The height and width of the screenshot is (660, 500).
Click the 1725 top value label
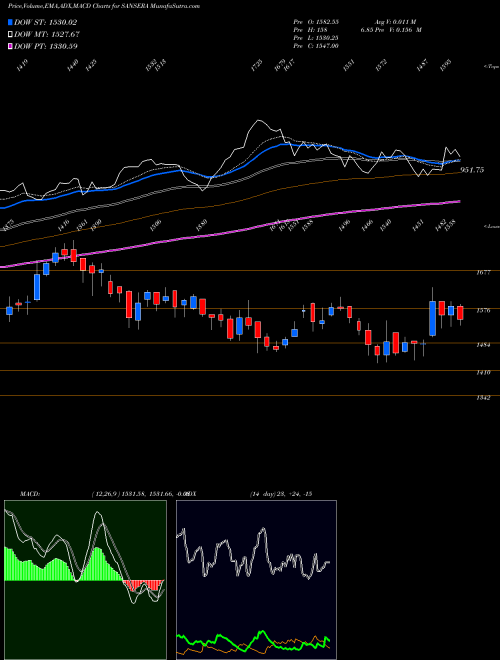click(256, 66)
